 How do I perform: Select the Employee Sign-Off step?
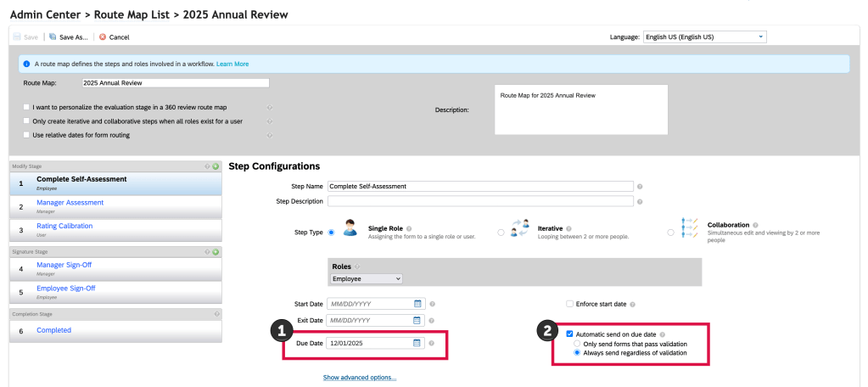(x=65, y=289)
